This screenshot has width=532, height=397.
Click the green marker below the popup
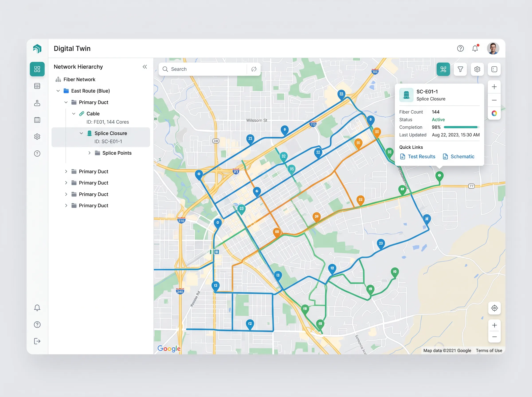tap(439, 176)
